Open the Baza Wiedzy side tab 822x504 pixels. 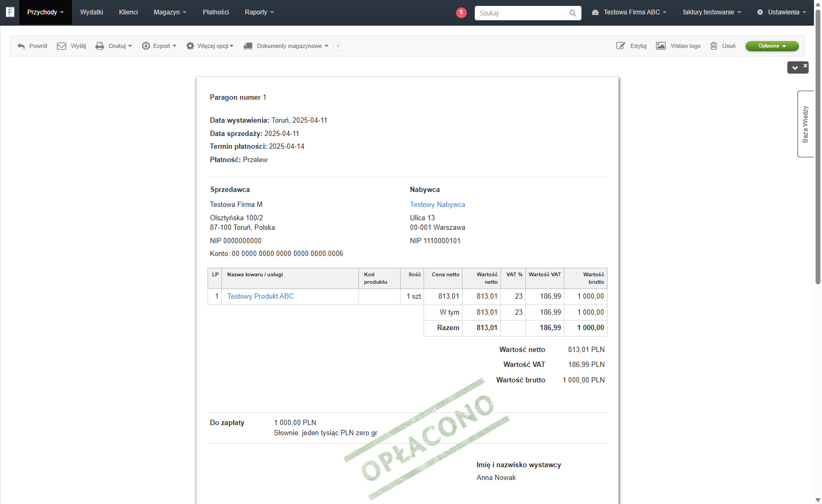805,124
